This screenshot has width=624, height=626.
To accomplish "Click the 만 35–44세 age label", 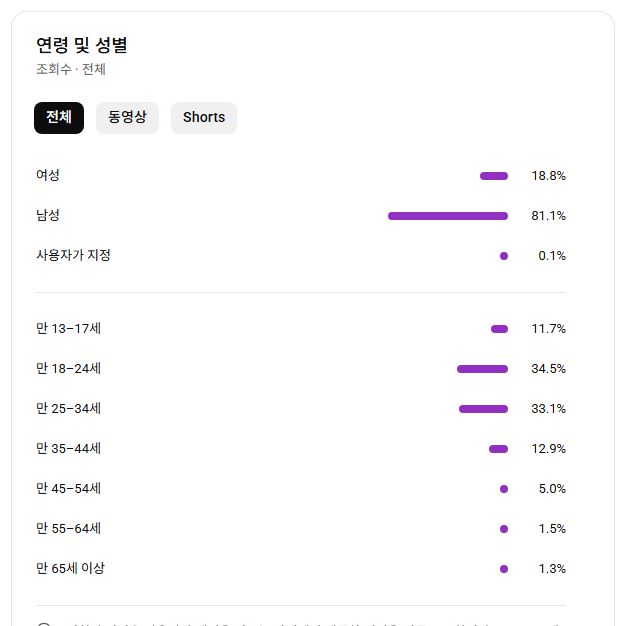I will (68, 448).
